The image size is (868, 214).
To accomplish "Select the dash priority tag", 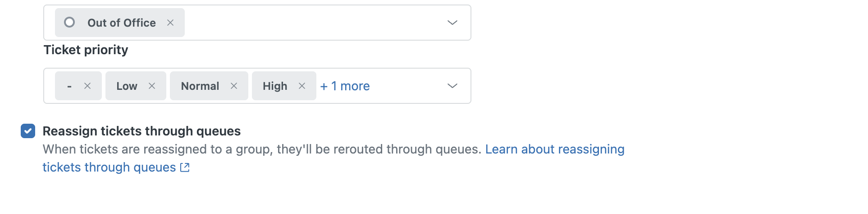I will [x=69, y=86].
